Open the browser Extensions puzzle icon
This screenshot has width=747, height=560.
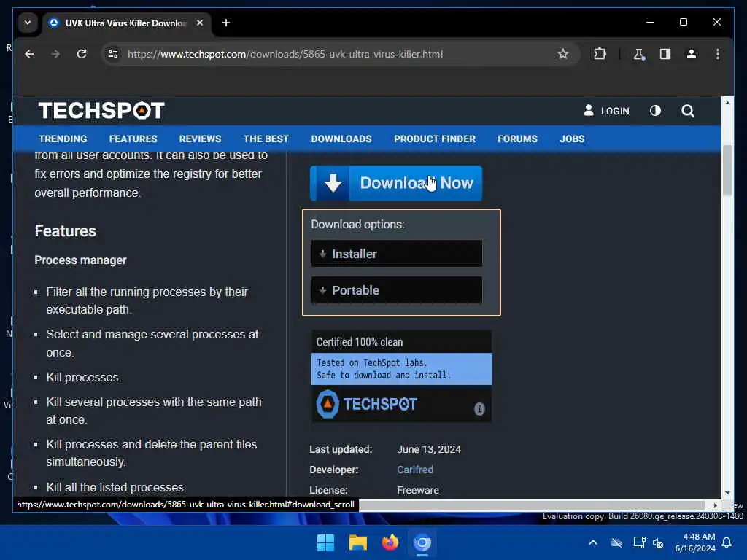pos(600,54)
